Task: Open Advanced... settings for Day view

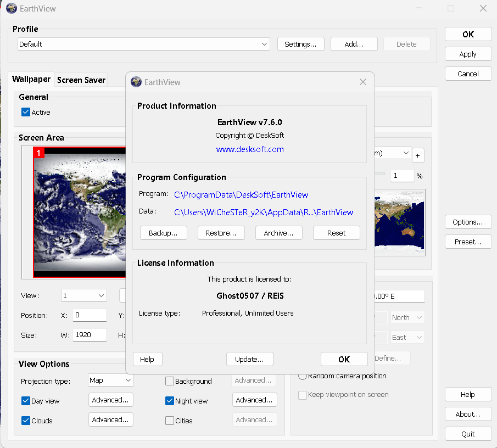Action: click(110, 400)
